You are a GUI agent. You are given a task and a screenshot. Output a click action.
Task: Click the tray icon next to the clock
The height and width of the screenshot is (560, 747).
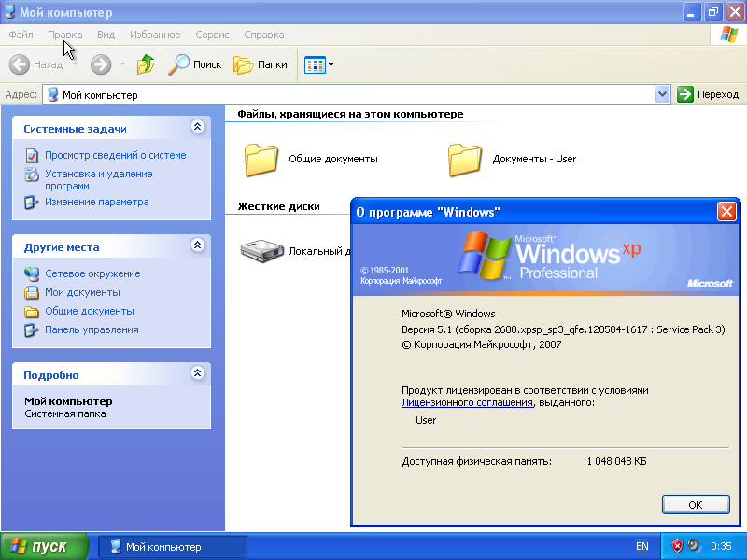point(695,546)
